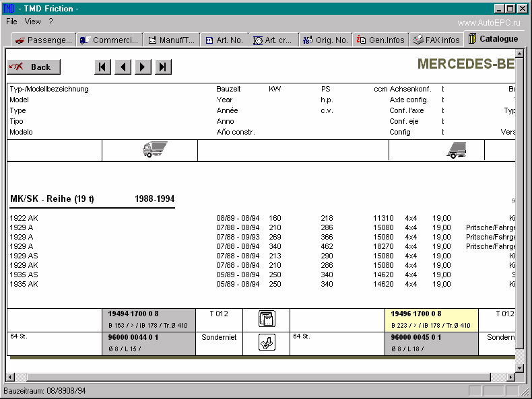The height and width of the screenshot is (399, 532).
Task: Click the Bauzeit column header
Action: [228, 89]
